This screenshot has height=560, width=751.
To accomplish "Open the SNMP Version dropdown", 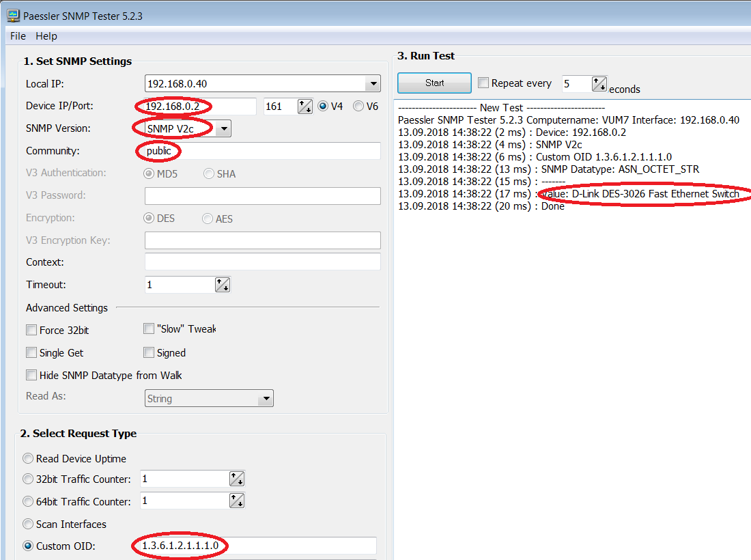I will (224, 129).
